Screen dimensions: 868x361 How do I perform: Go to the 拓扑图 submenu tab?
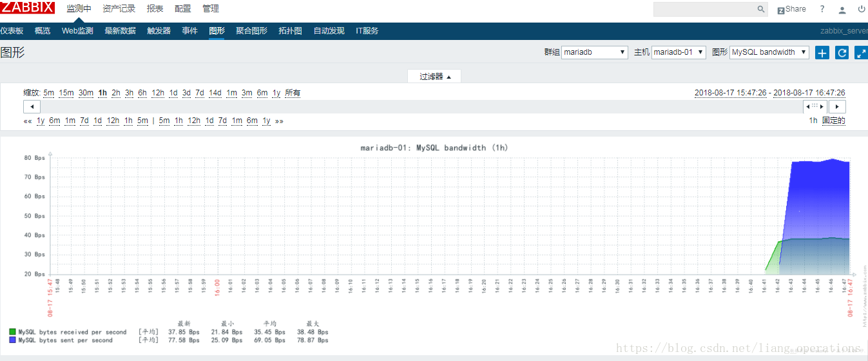(290, 31)
